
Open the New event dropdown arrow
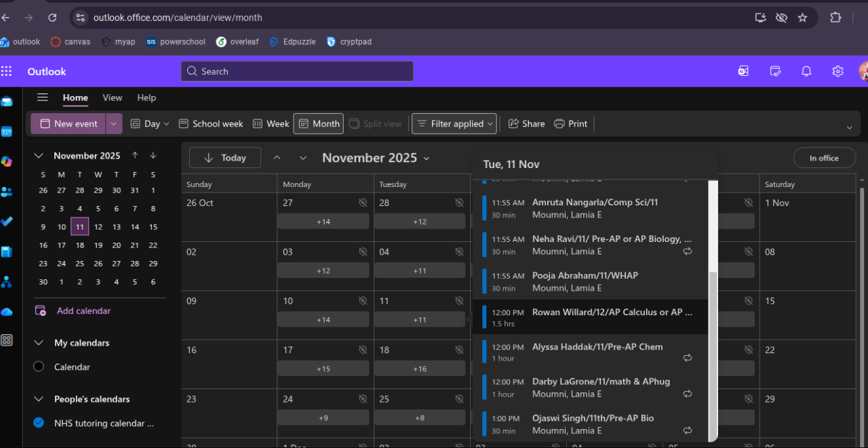click(x=114, y=124)
